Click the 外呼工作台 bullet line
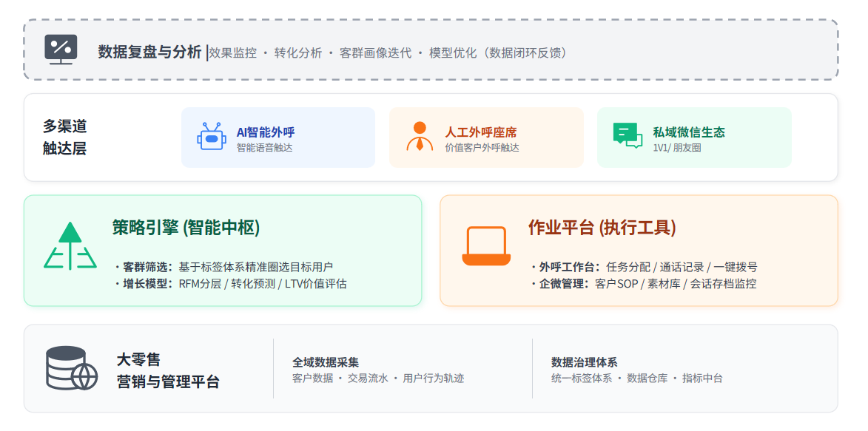868x431 pixels. (644, 267)
